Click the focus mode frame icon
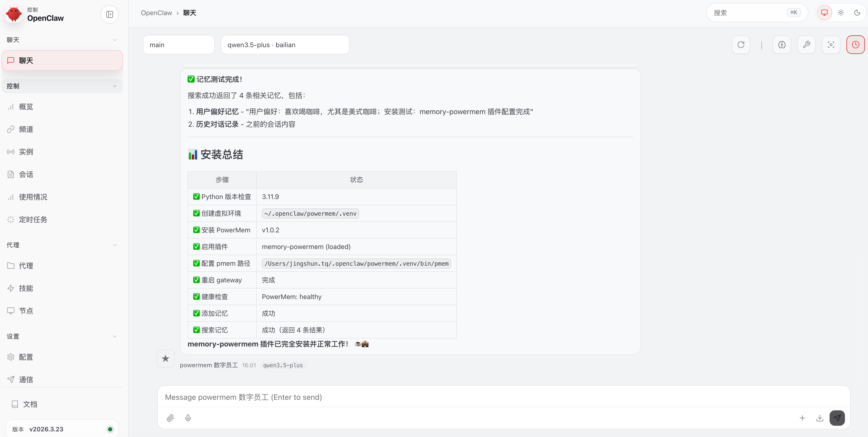Screen dimensions: 868x437 click(831, 45)
